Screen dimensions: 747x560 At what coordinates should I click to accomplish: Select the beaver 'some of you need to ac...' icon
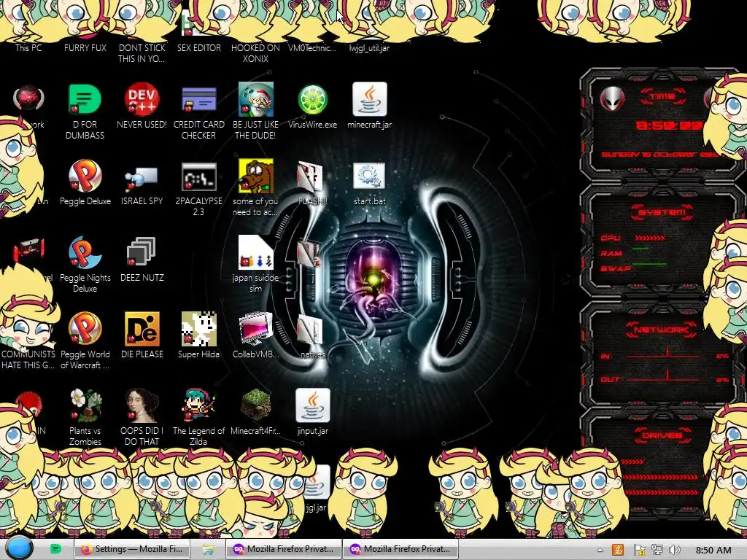[256, 176]
